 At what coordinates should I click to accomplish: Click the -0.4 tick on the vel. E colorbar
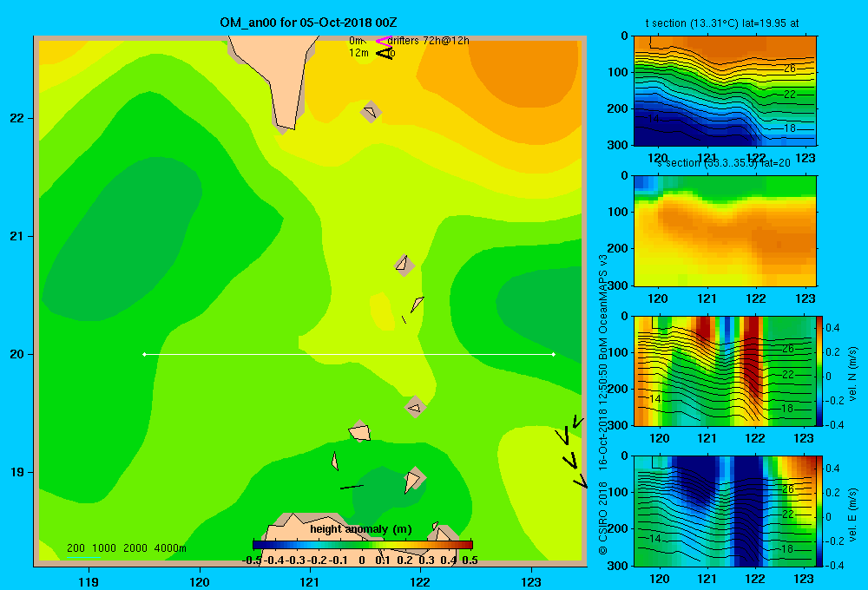coord(833,565)
